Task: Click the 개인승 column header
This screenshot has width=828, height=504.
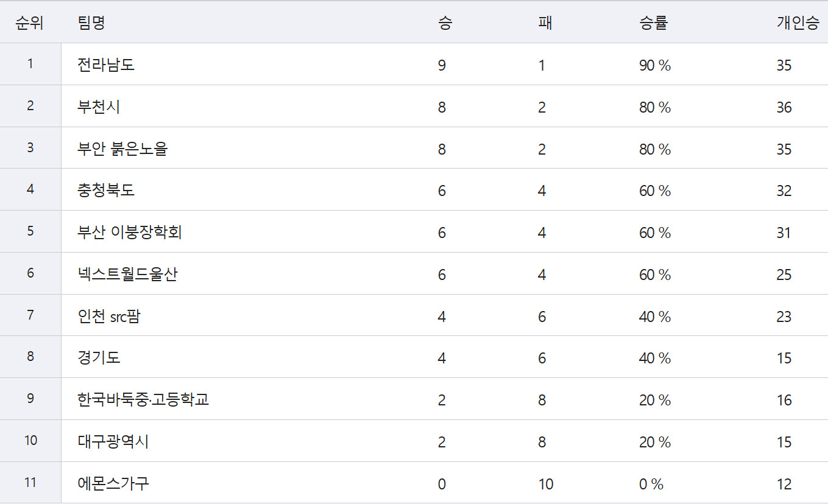Action: pyautogui.click(x=798, y=23)
